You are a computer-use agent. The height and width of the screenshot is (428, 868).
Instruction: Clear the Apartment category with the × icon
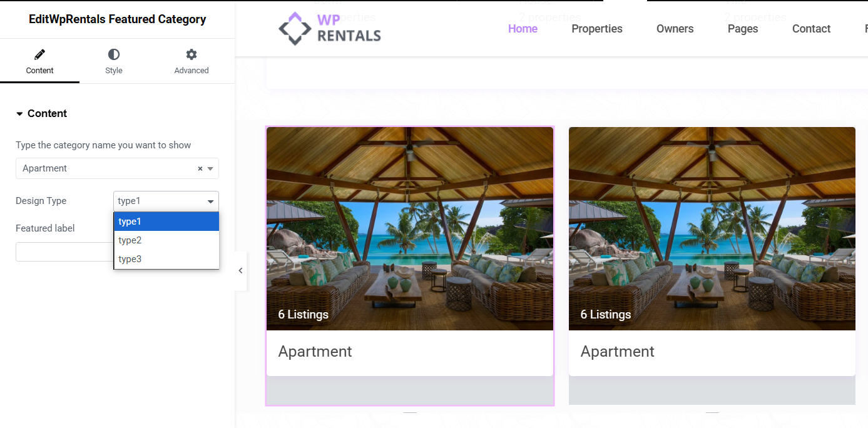pyautogui.click(x=200, y=169)
